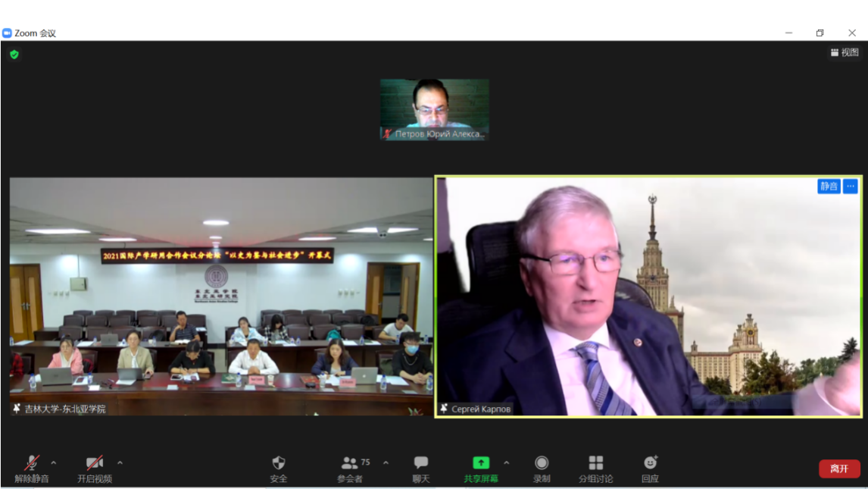Open Reactions (回应) emoji icon
868x489 pixels.
click(x=650, y=463)
